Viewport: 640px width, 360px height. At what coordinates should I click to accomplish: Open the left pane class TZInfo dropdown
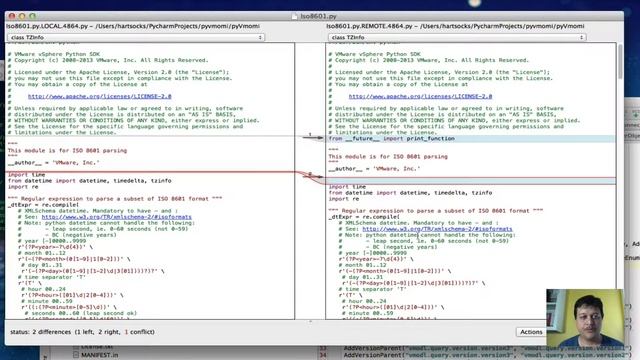click(136, 37)
